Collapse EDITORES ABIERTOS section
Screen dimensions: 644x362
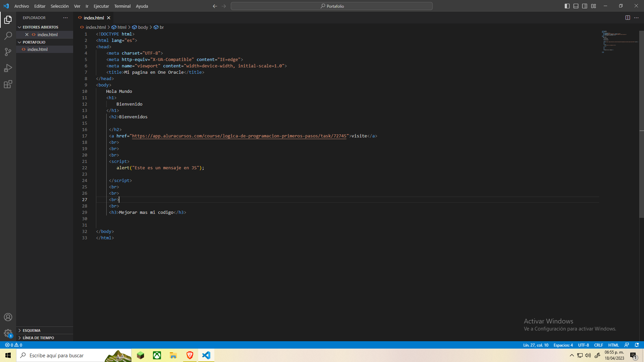pyautogui.click(x=45, y=27)
